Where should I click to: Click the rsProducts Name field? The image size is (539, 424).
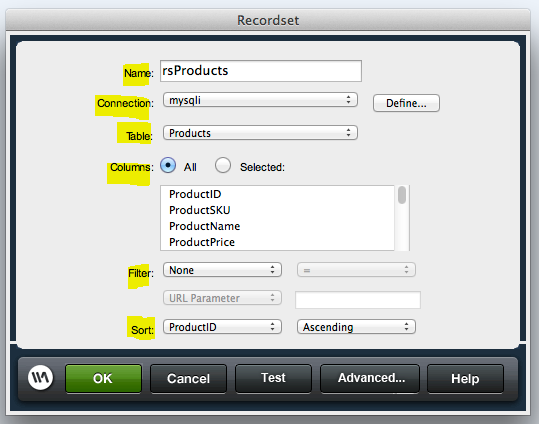point(261,71)
